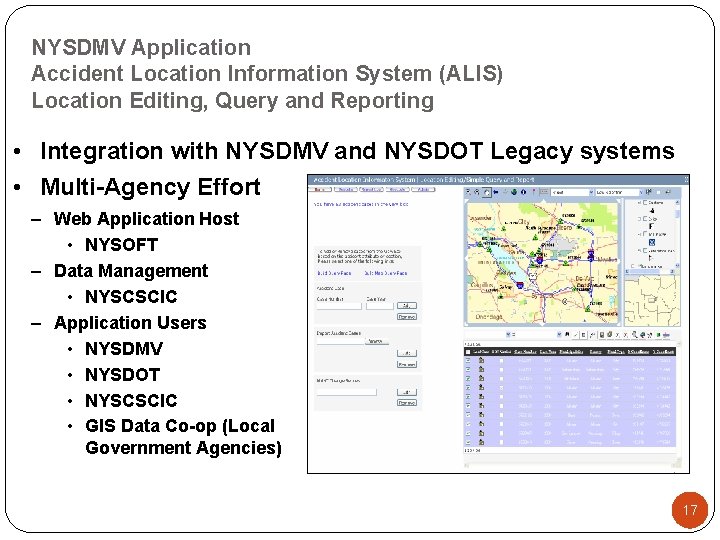720x540 pixels.
Task: Activate the pan hand tool
Action: pos(487,192)
